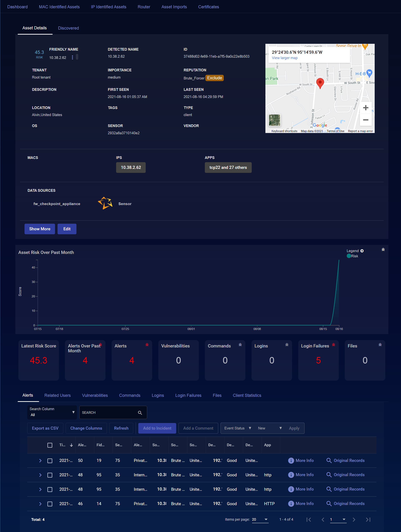Switch to the Login Failures tab
The image size is (401, 532).
click(x=188, y=395)
